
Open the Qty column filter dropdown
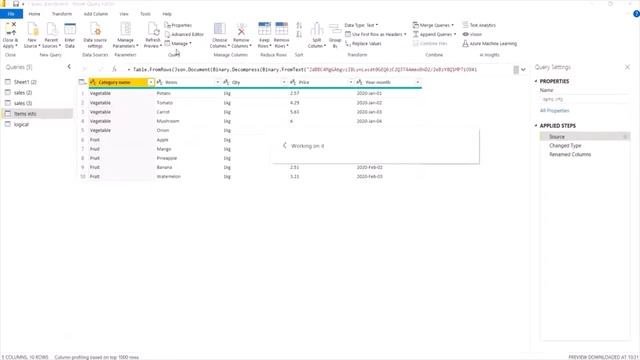(x=284, y=82)
